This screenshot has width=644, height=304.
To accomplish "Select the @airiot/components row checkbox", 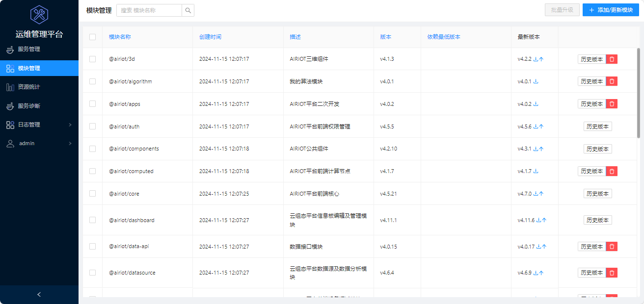I will [92, 149].
